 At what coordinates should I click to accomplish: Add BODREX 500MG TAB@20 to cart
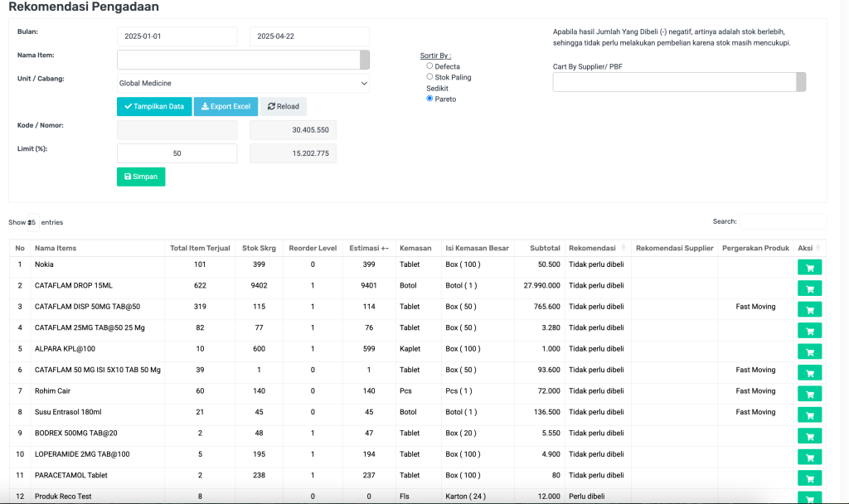tap(809, 436)
